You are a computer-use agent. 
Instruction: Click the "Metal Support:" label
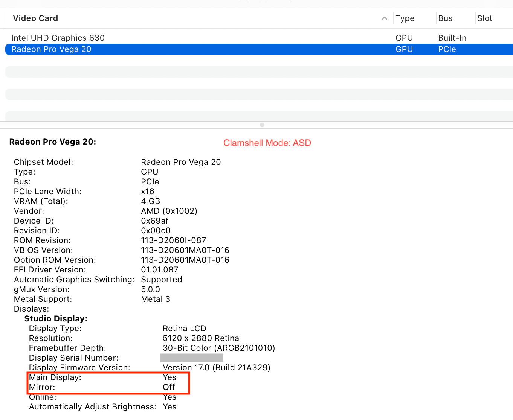click(x=43, y=299)
